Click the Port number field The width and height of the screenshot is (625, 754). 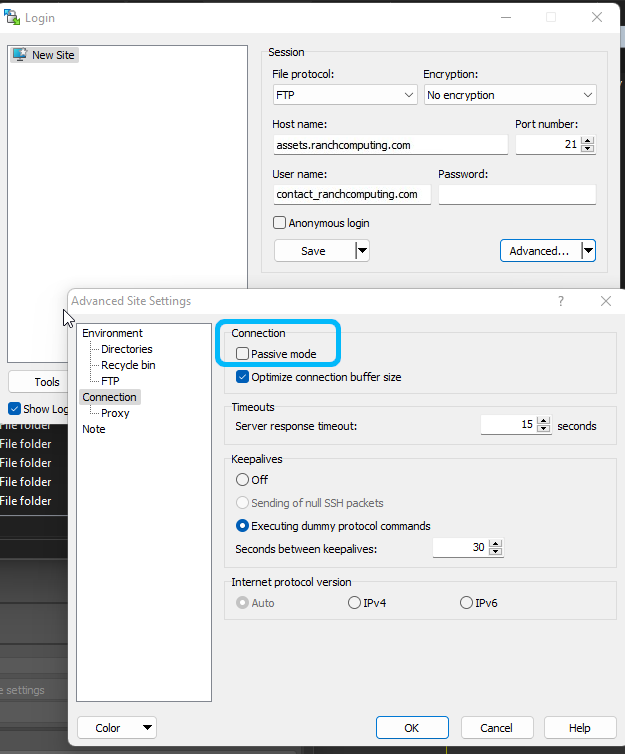548,144
